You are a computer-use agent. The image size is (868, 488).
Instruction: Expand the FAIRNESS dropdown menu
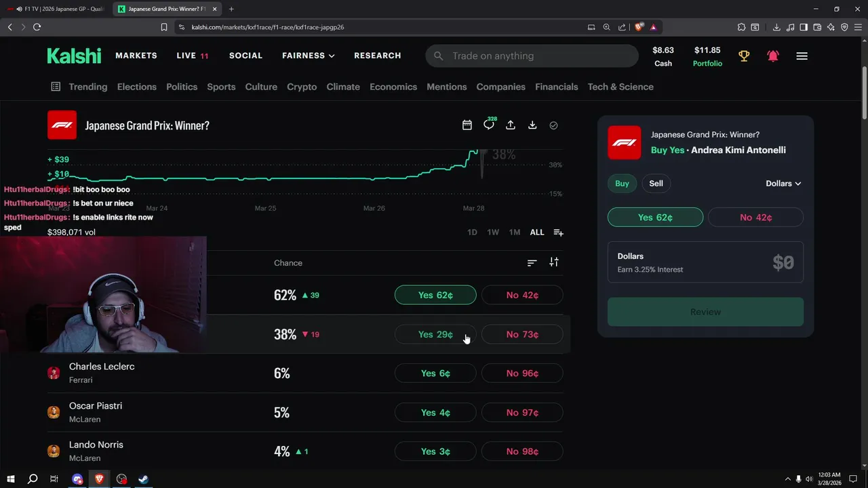coord(308,56)
